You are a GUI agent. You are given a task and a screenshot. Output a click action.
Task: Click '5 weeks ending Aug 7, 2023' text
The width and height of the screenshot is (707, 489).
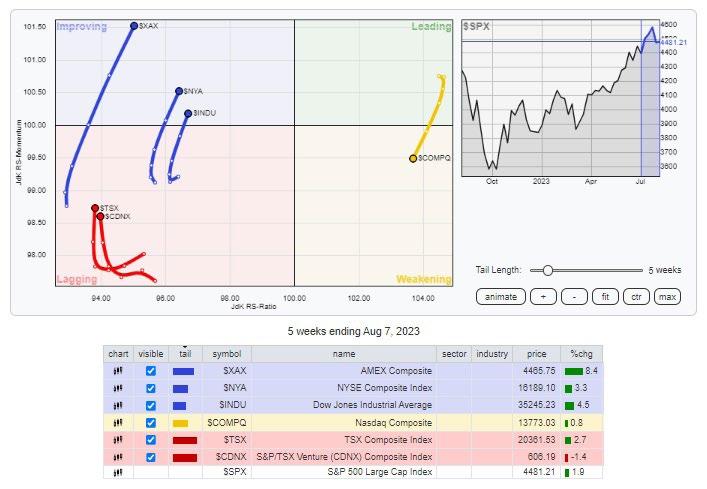pos(354,331)
